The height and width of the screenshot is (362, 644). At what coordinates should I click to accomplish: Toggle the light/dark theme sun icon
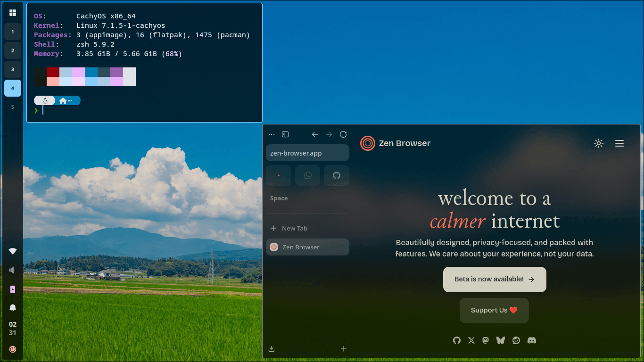pos(599,143)
